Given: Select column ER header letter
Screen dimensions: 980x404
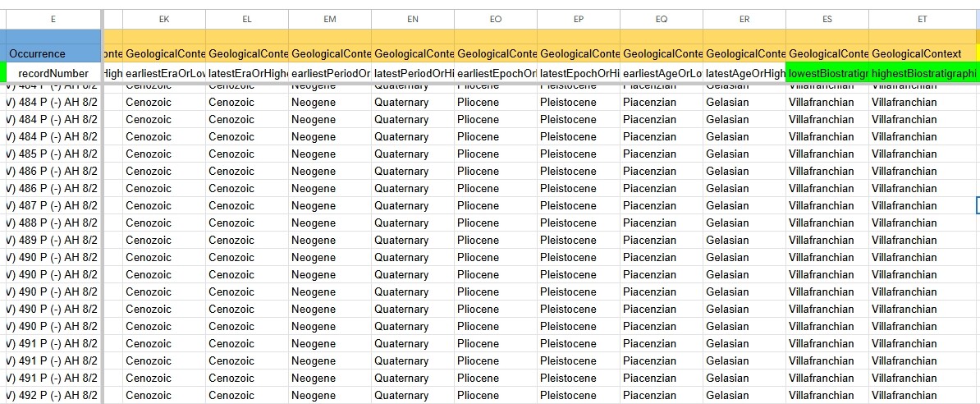Looking at the screenshot, I should click(744, 18).
